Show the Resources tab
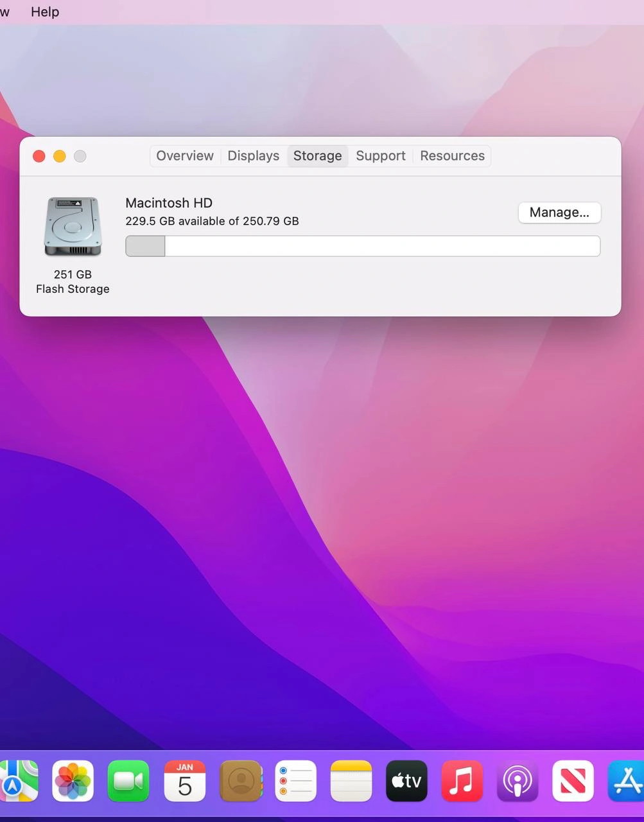644x822 pixels. pos(452,156)
